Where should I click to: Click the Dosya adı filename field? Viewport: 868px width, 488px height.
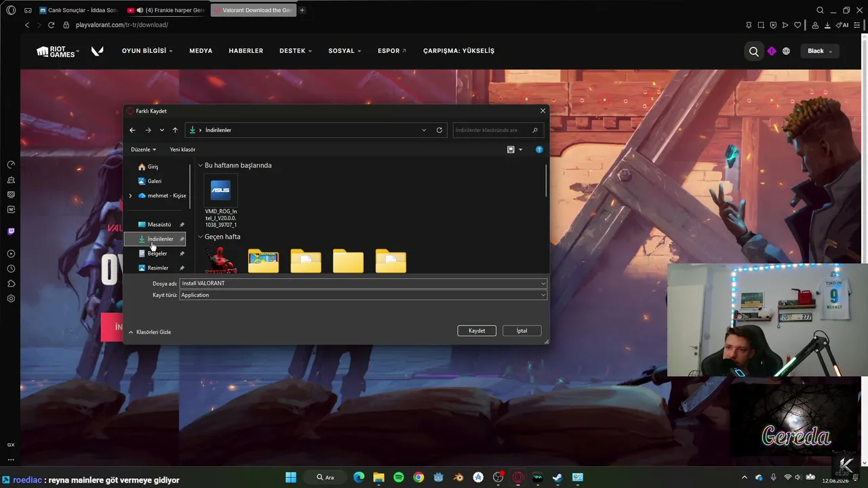click(x=363, y=283)
